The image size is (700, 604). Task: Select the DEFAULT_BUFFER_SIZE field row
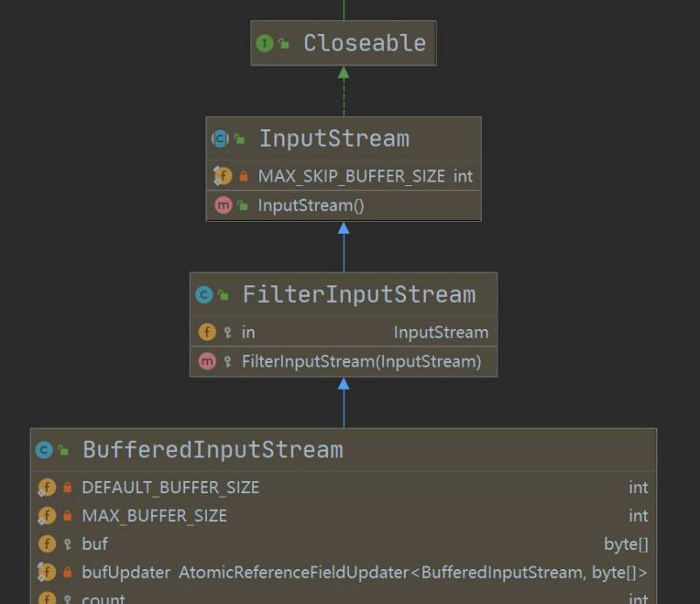click(343, 488)
